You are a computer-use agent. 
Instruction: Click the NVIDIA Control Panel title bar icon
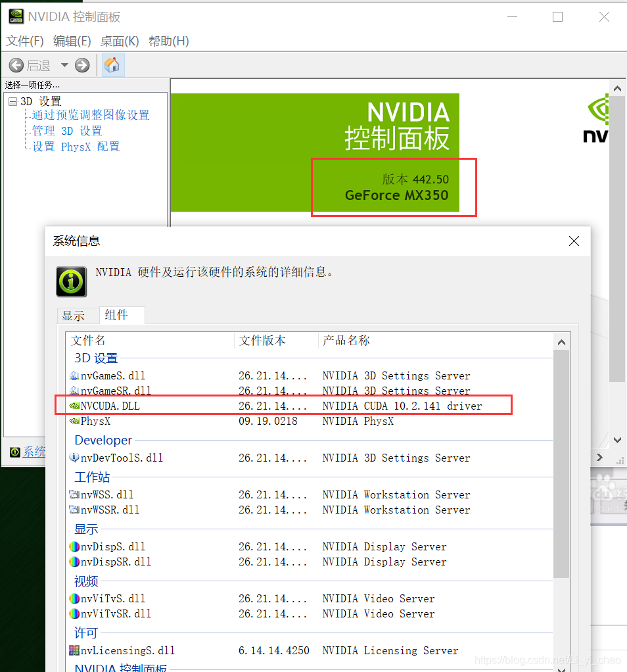tap(16, 16)
